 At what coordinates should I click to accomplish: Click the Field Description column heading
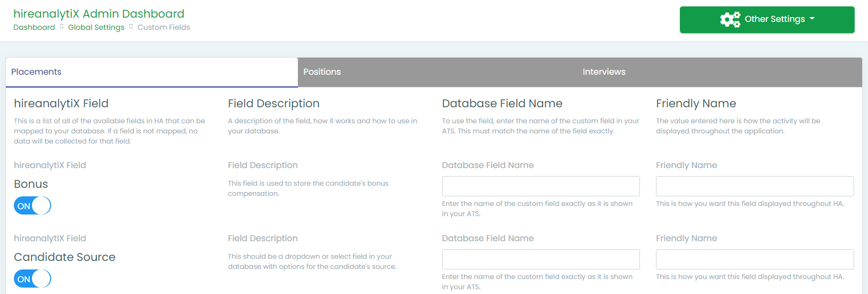tap(274, 104)
